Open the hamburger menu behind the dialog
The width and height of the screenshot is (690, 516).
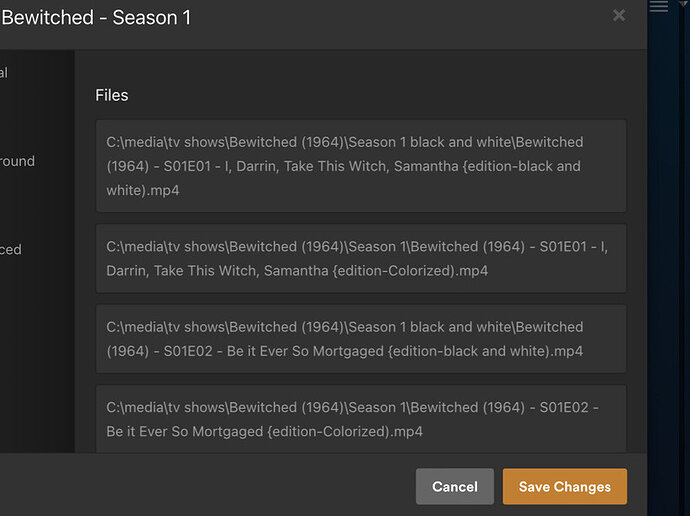pos(659,7)
